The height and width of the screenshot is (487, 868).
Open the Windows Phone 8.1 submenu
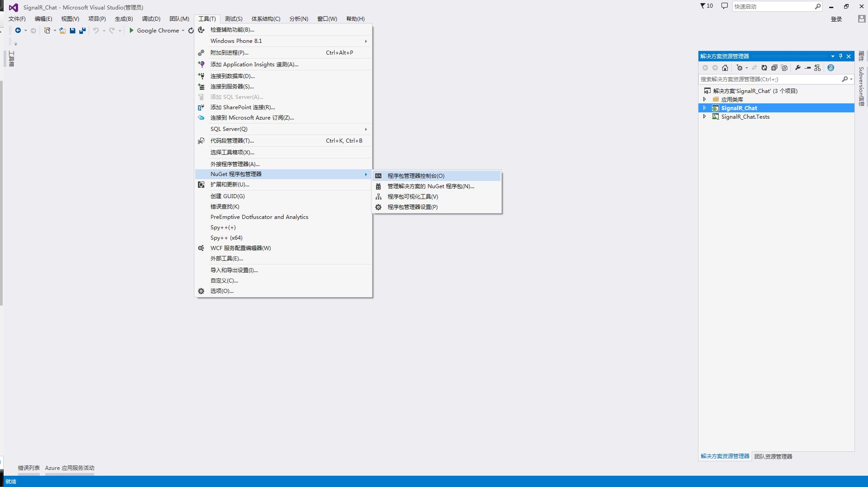coord(283,41)
